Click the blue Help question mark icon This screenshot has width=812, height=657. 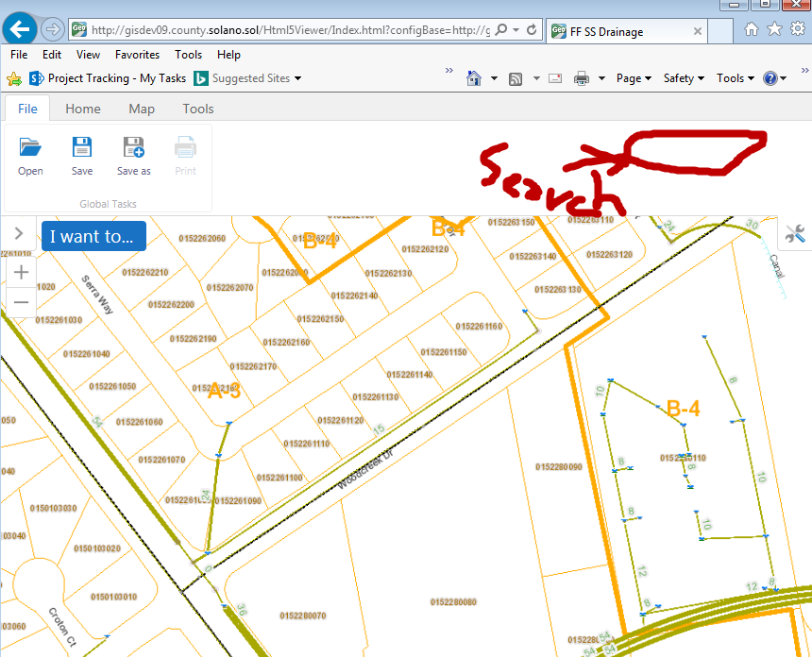tap(770, 78)
